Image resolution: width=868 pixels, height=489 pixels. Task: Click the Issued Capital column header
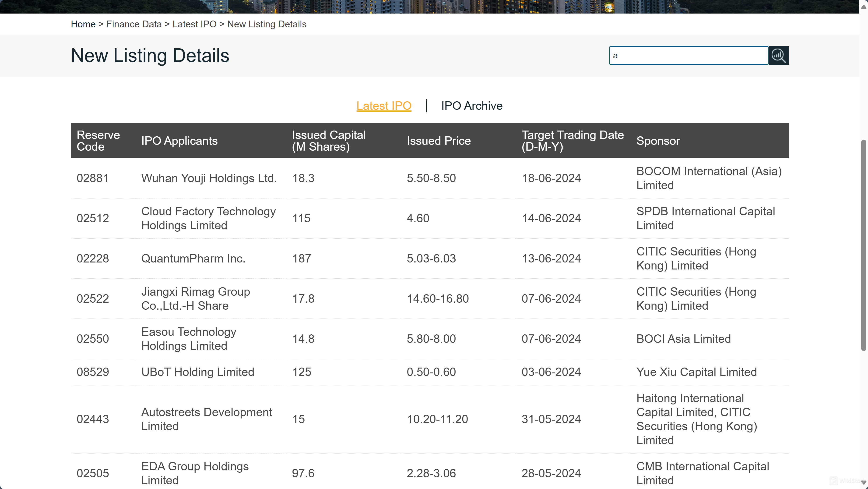click(x=329, y=141)
